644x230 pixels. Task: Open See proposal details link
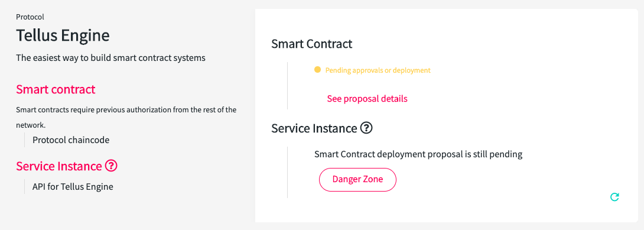pyautogui.click(x=367, y=99)
